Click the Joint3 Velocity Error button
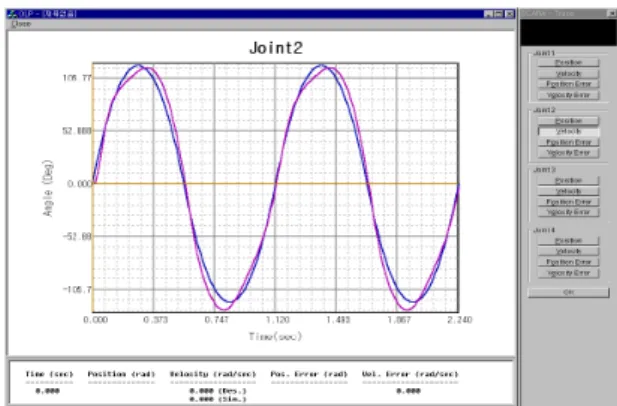Image resolution: width=617 pixels, height=406 pixels. point(568,212)
